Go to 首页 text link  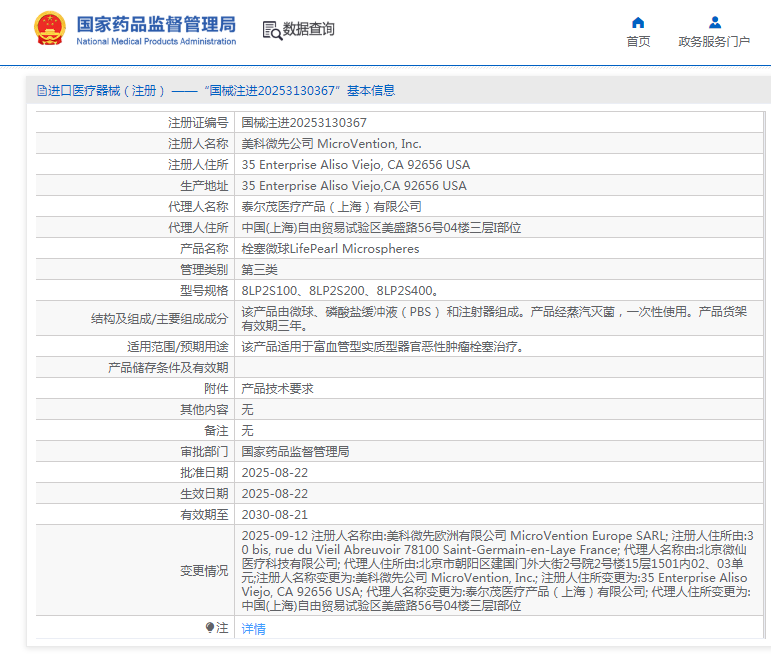click(638, 42)
